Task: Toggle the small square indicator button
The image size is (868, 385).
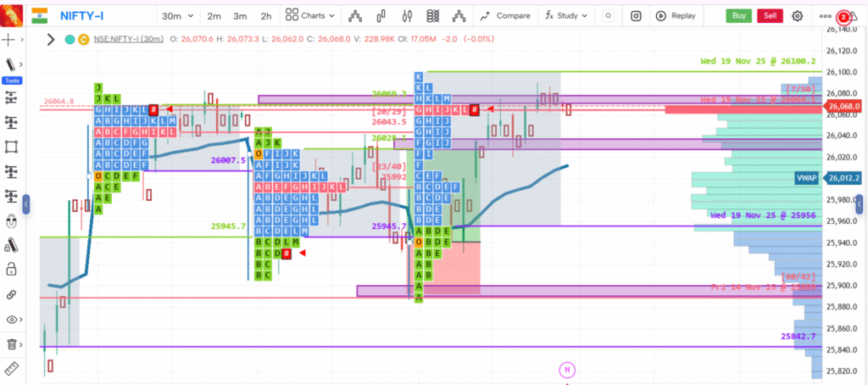Action: pyautogui.click(x=607, y=15)
